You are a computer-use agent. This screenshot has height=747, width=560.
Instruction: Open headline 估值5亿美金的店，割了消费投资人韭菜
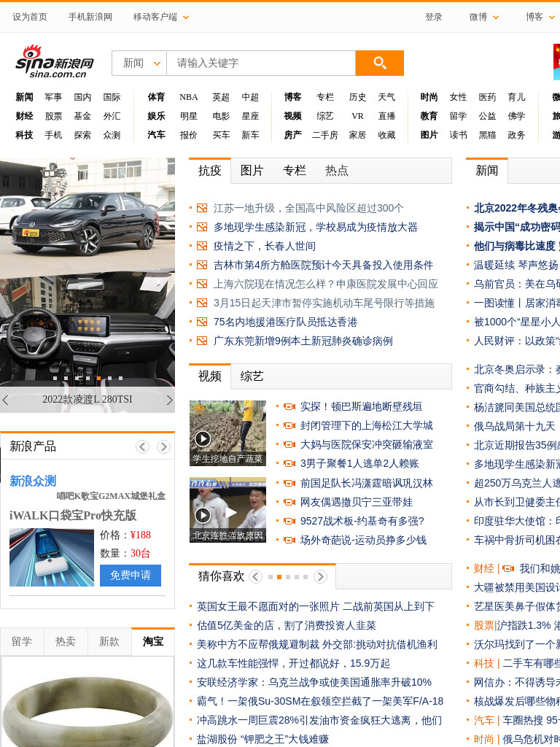coord(287,625)
